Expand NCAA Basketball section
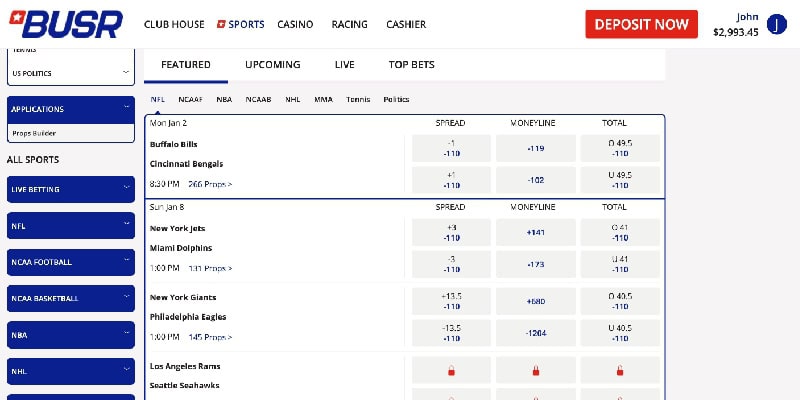800x400 pixels. click(x=71, y=298)
